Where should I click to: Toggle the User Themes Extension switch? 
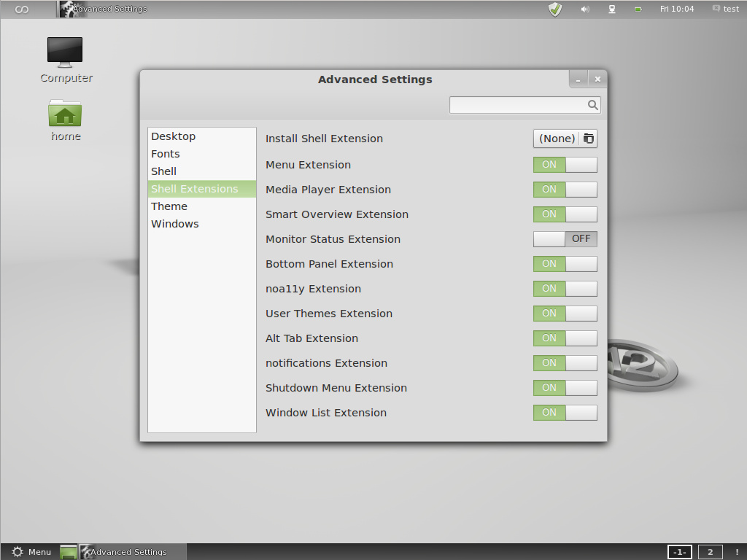[565, 314]
